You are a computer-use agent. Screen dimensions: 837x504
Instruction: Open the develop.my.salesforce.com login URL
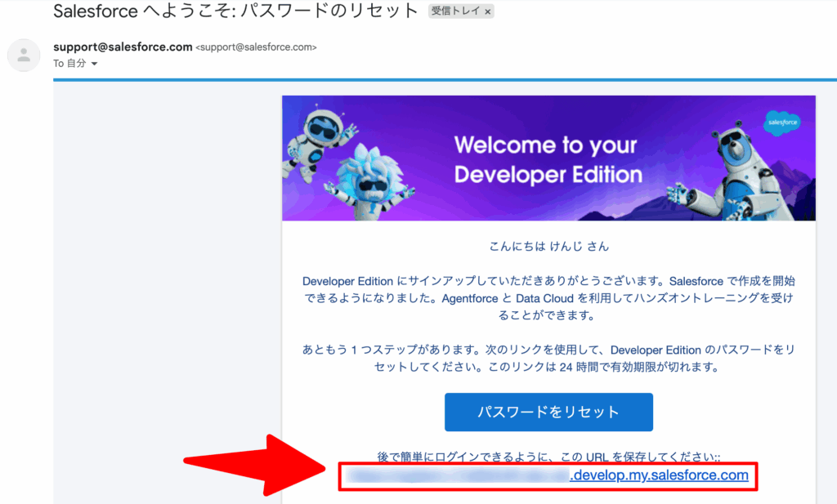pos(659,475)
